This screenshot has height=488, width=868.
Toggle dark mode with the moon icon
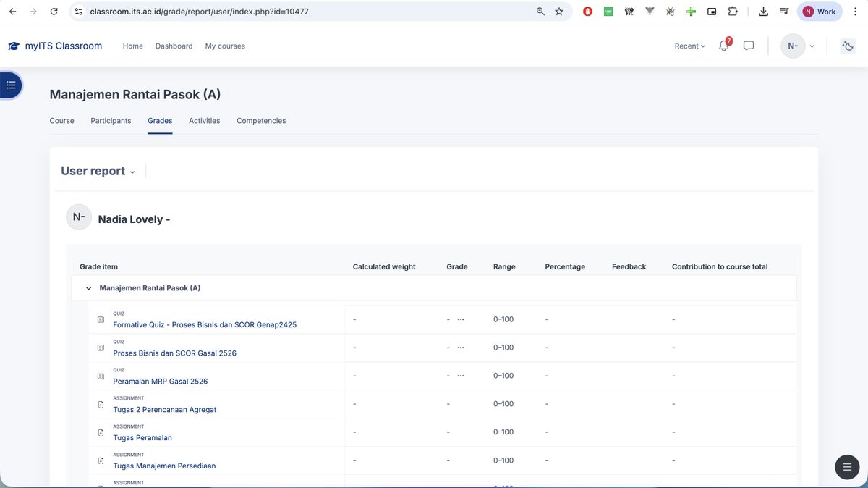pyautogui.click(x=848, y=46)
